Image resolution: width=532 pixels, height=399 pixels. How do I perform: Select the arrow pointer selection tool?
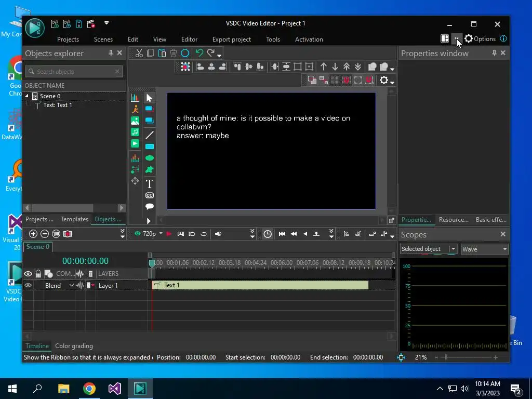click(149, 98)
